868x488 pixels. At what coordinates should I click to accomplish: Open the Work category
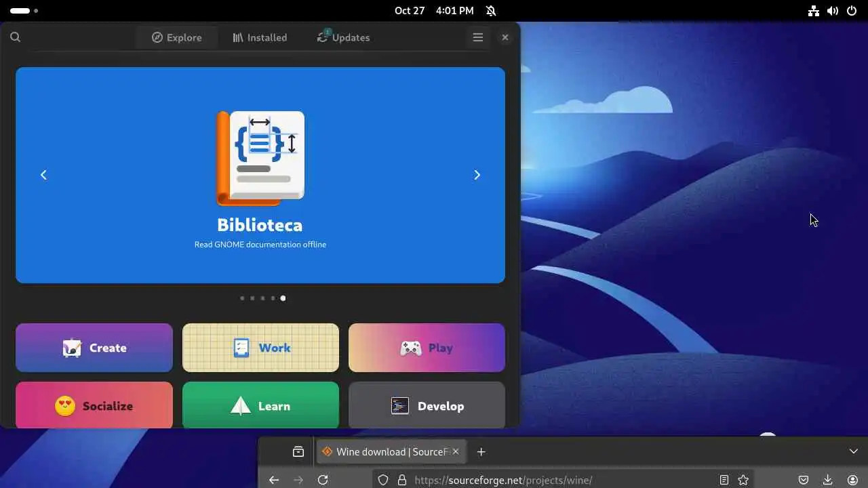[260, 348]
